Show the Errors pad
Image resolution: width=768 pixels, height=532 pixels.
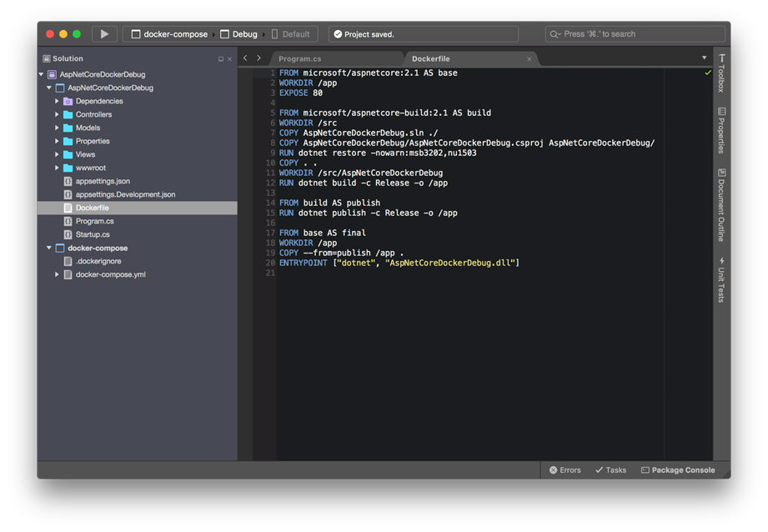565,469
